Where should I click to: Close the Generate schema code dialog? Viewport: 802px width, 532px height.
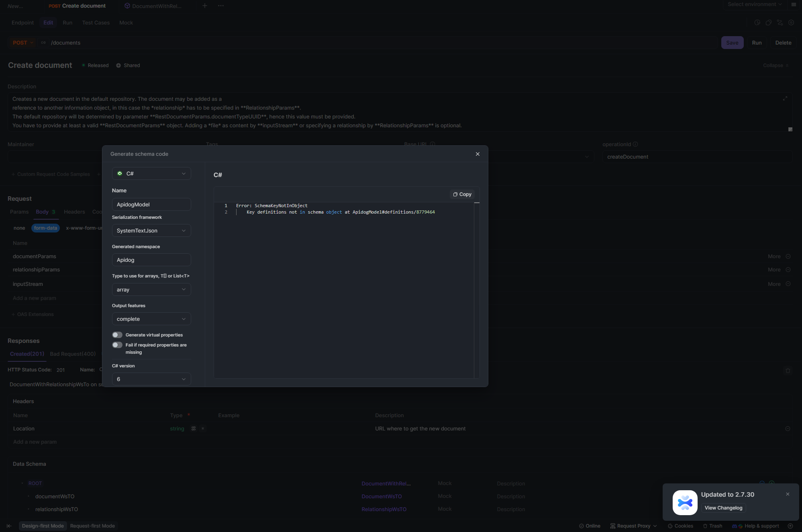pos(478,154)
